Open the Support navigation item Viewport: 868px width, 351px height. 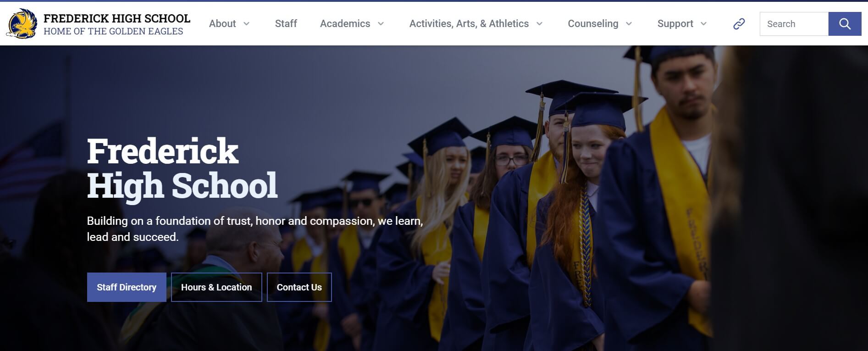(675, 24)
